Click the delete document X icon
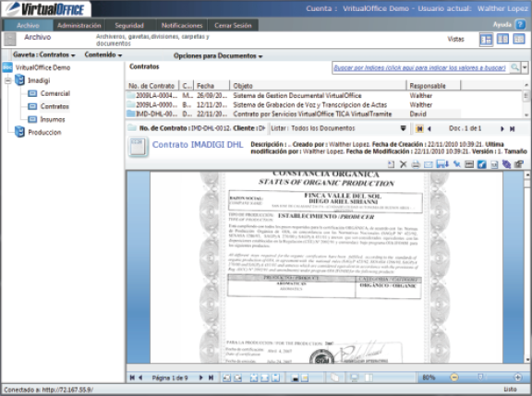Viewport: 532px width, 396px height. (x=403, y=164)
